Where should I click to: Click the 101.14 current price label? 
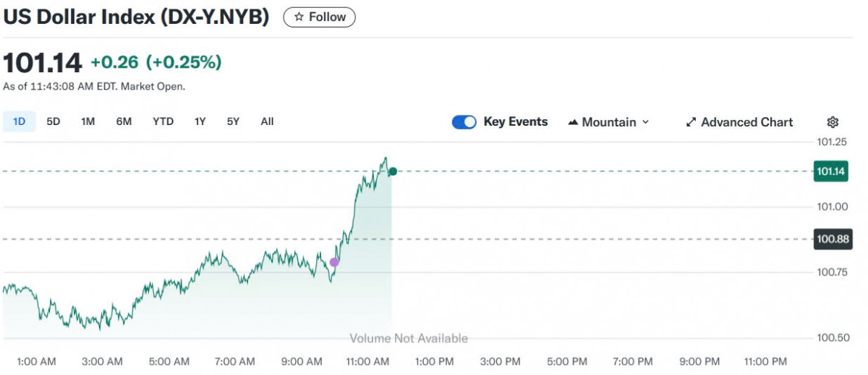coord(831,172)
